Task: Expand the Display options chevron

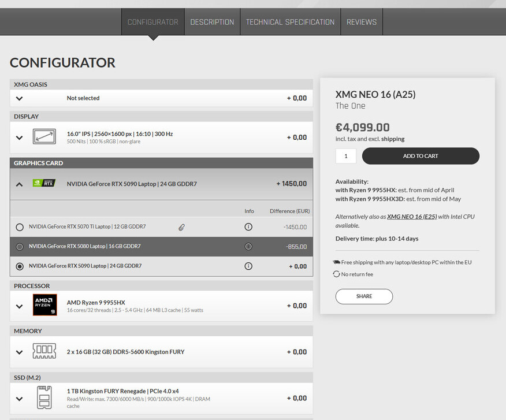Action: (20, 138)
